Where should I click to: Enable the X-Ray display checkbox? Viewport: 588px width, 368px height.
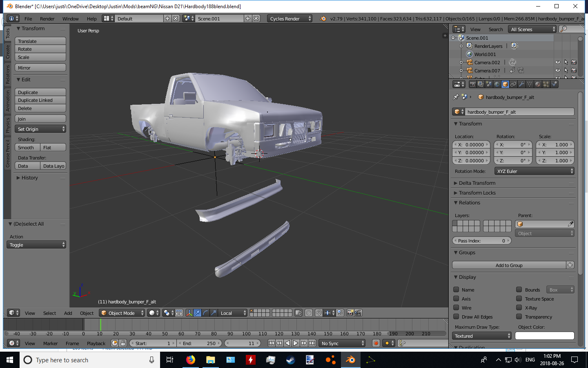[519, 307]
